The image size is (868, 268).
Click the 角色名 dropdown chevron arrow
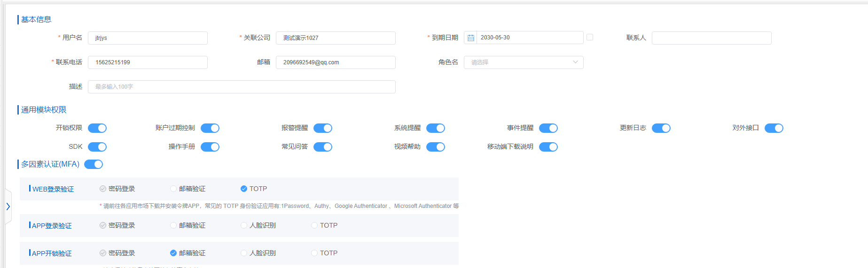click(575, 62)
